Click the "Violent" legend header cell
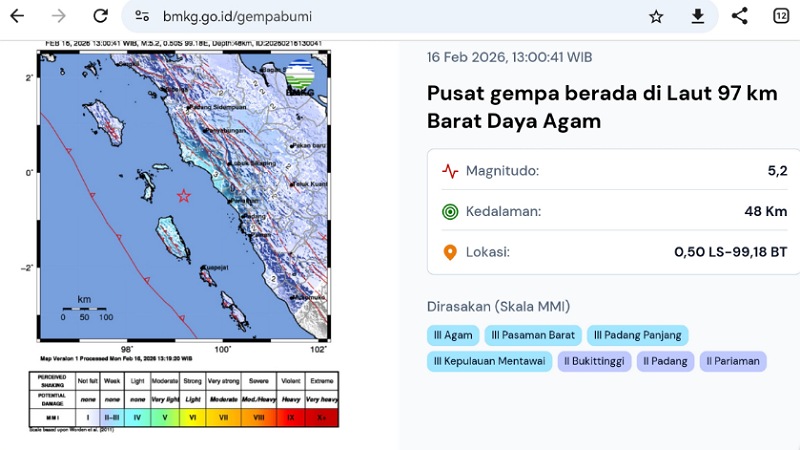 pos(291,381)
